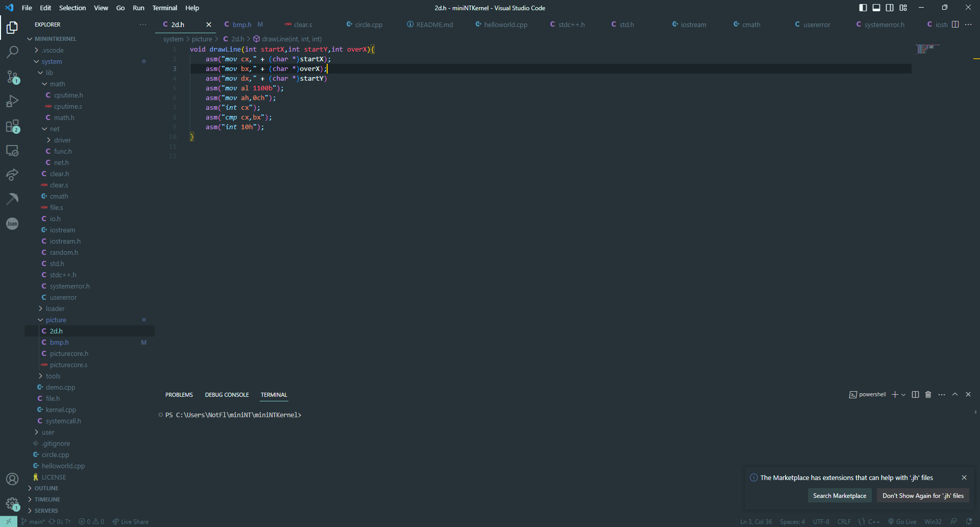Expand the TIMELINE section

47,499
